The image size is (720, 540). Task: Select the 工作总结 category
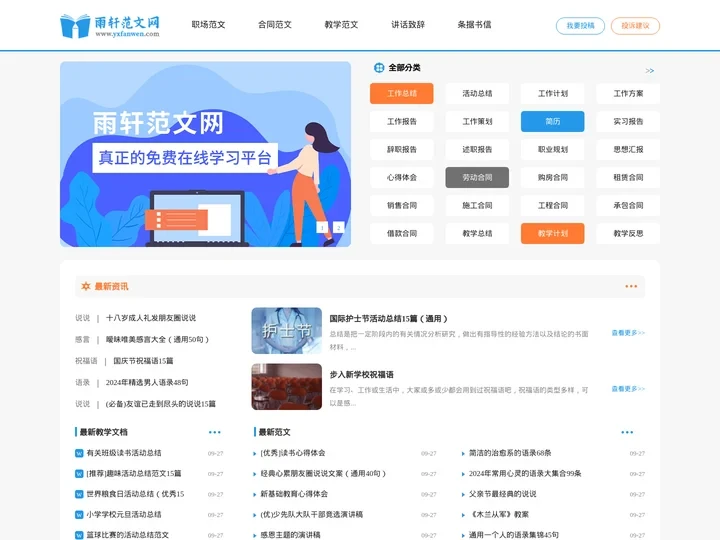[402, 94]
